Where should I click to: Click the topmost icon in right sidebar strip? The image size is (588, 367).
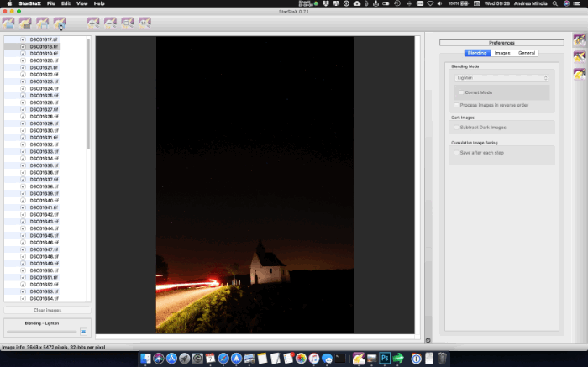(580, 39)
